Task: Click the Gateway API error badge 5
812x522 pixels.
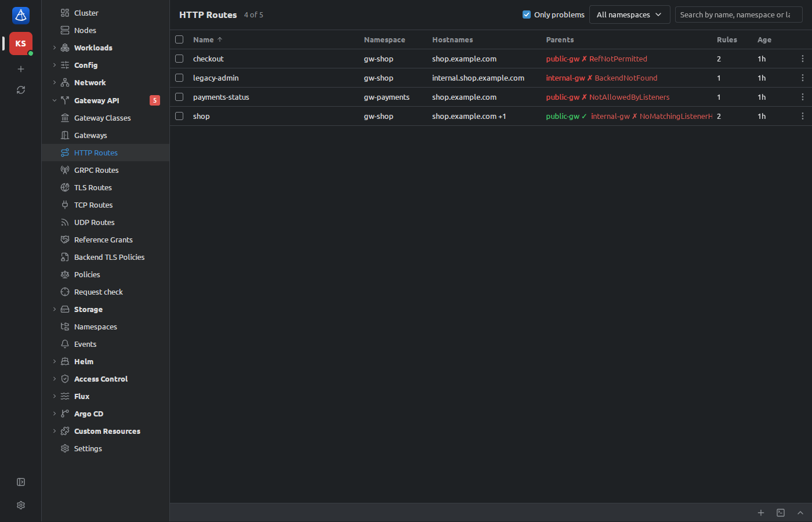Action: (155, 100)
